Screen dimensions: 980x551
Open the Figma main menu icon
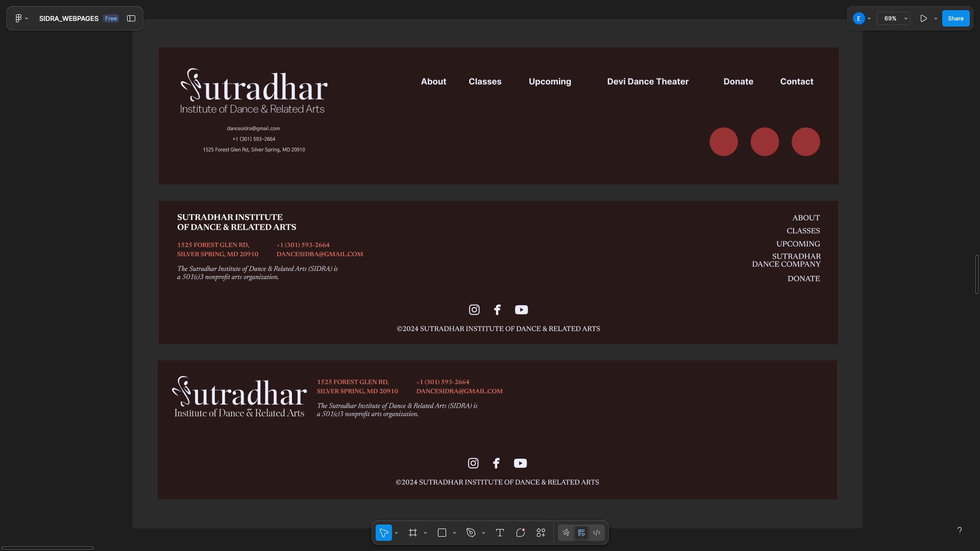(18, 18)
